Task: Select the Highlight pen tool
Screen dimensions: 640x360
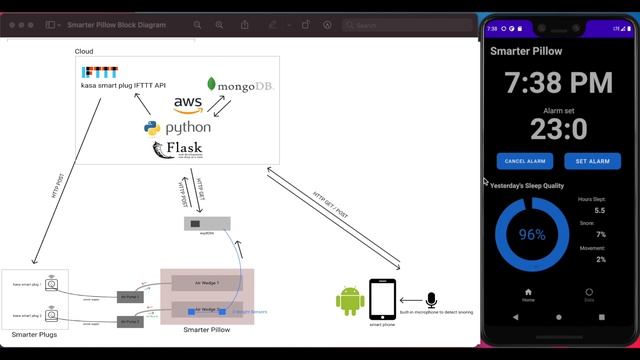Action: coord(273,25)
